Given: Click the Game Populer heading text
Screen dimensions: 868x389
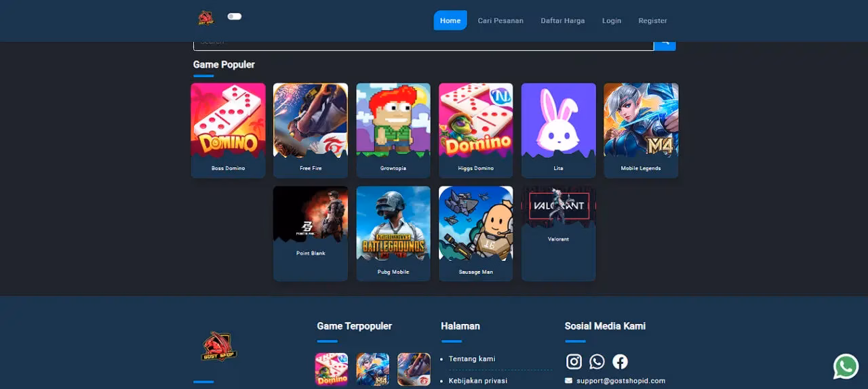Looking at the screenshot, I should (x=224, y=64).
